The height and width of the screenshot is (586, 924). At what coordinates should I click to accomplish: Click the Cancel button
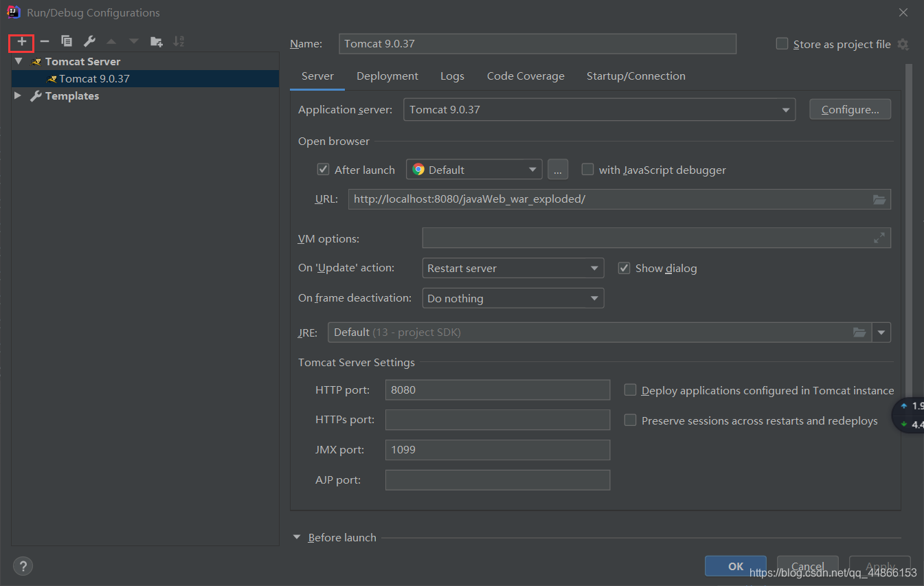(807, 566)
